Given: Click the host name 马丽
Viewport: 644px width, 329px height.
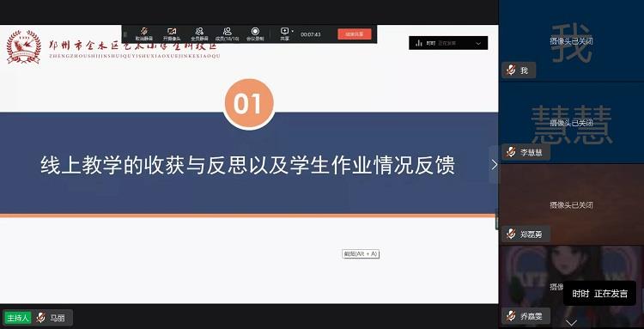Looking at the screenshot, I should [x=58, y=318].
